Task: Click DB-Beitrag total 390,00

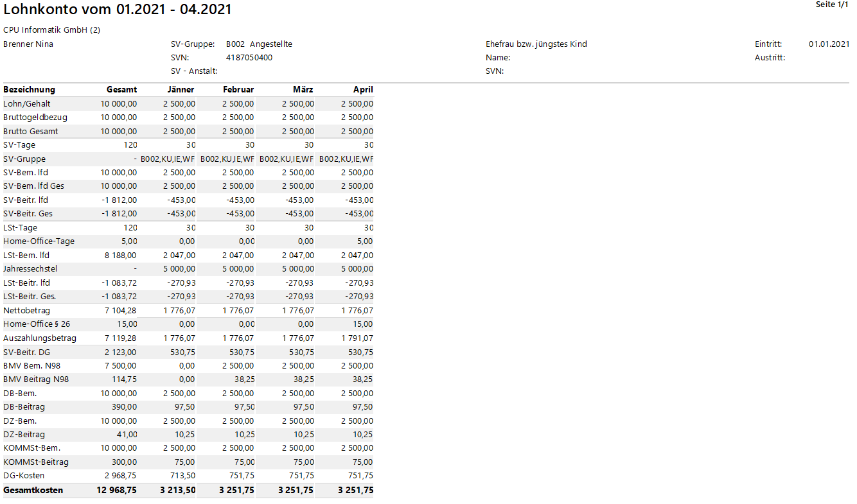Action: (125, 407)
